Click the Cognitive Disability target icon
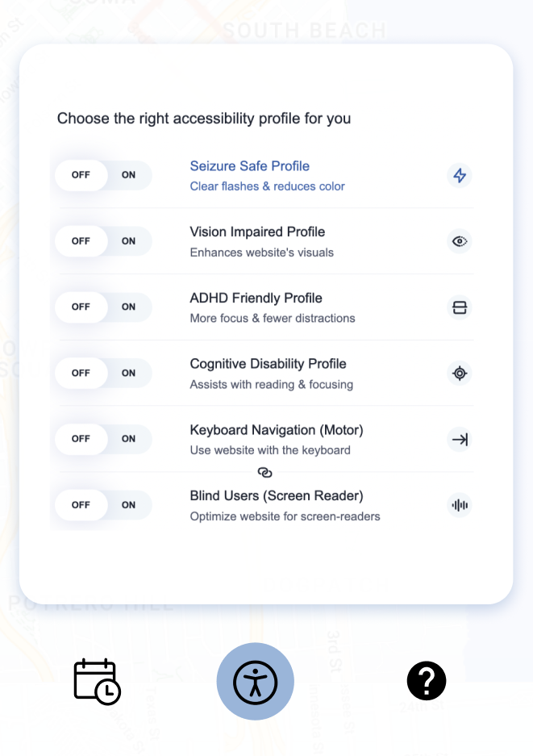Screen dimensions: 533x756 point(460,374)
